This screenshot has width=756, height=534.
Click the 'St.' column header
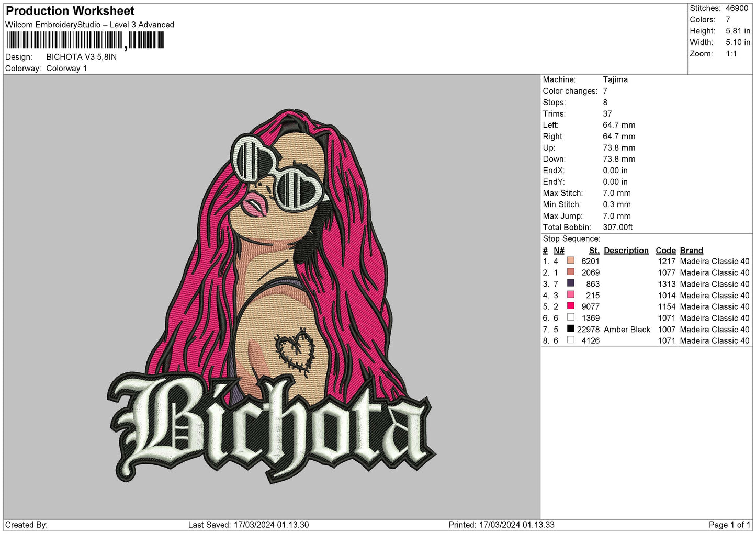[x=594, y=251]
